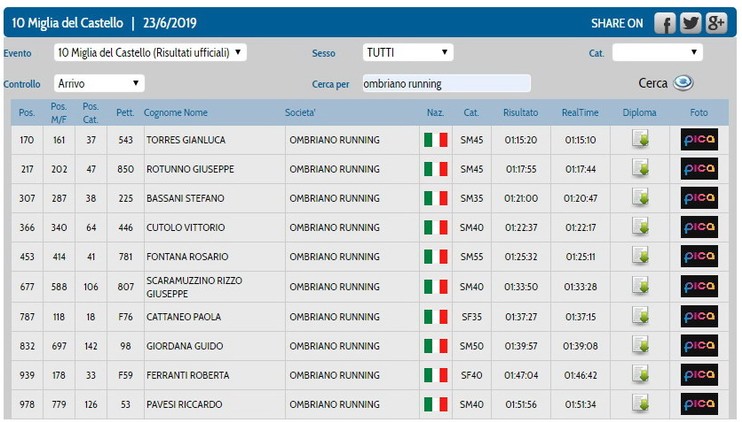742x422 pixels.
Task: Download diploma for Cattaneo Paola
Action: pyautogui.click(x=640, y=316)
